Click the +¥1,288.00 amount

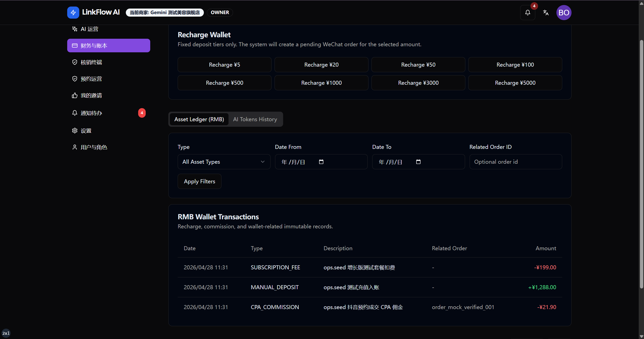tap(542, 287)
